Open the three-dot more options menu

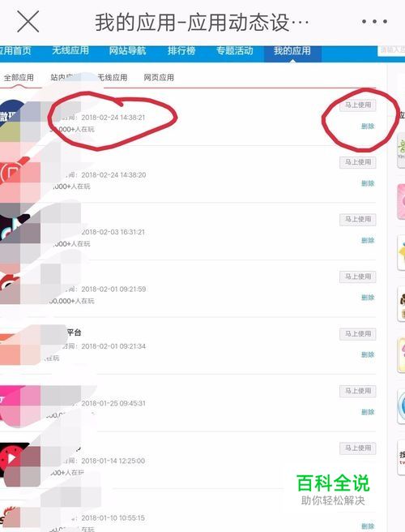(374, 21)
